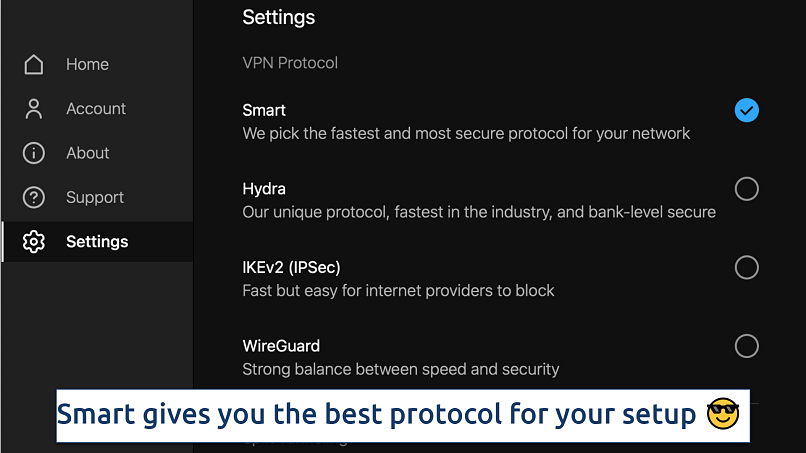This screenshot has width=806, height=453.
Task: Click the sunglasses emoji in the caption
Action: 722,414
